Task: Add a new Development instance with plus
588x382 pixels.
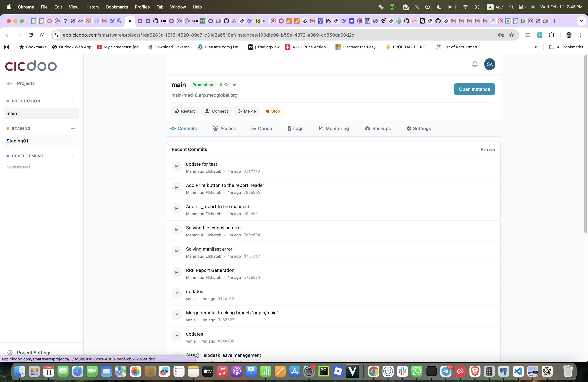Action: [x=73, y=156]
